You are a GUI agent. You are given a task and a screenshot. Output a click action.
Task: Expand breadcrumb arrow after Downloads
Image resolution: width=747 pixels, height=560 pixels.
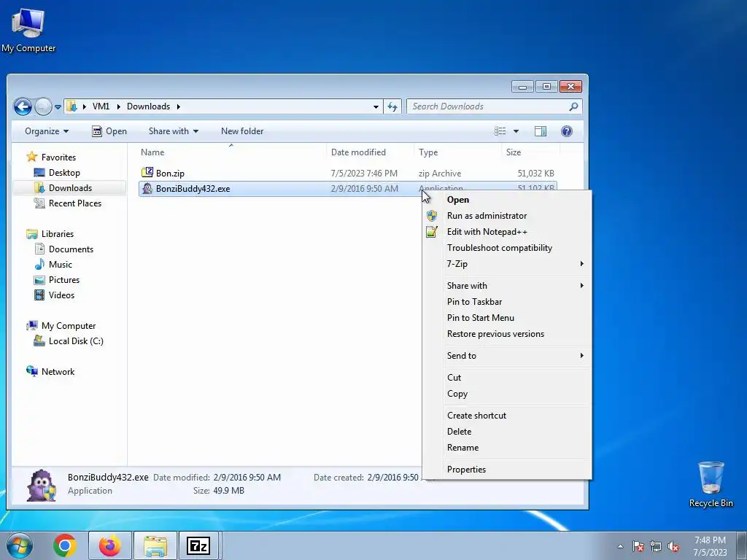[x=178, y=106]
